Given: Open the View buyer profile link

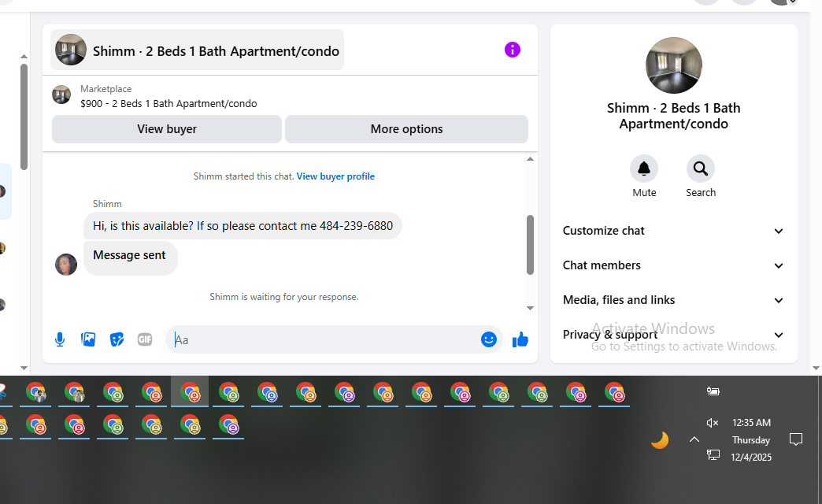Looking at the screenshot, I should pyautogui.click(x=335, y=176).
